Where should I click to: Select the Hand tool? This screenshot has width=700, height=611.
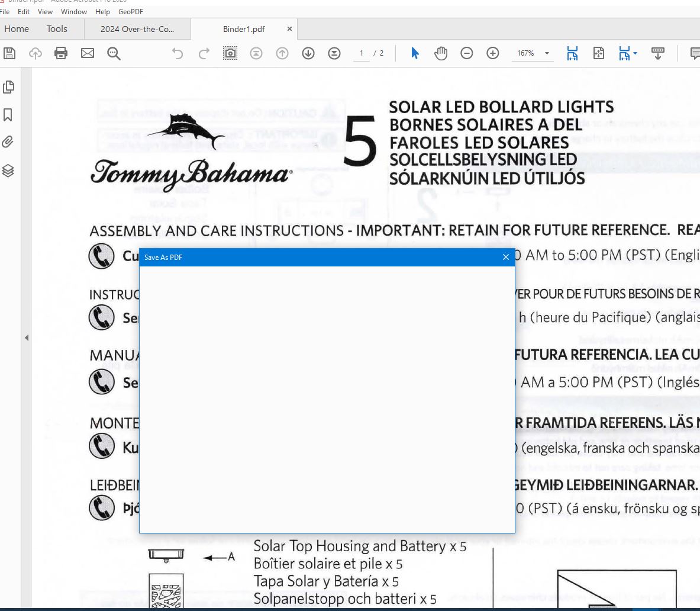point(441,53)
